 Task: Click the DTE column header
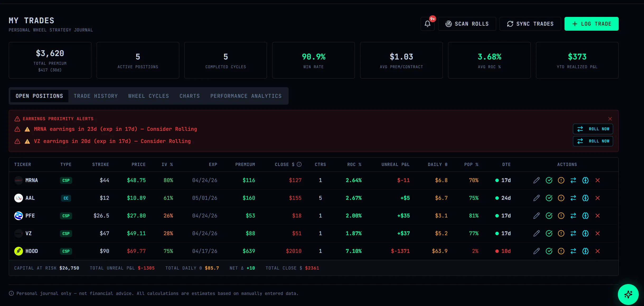pos(506,164)
